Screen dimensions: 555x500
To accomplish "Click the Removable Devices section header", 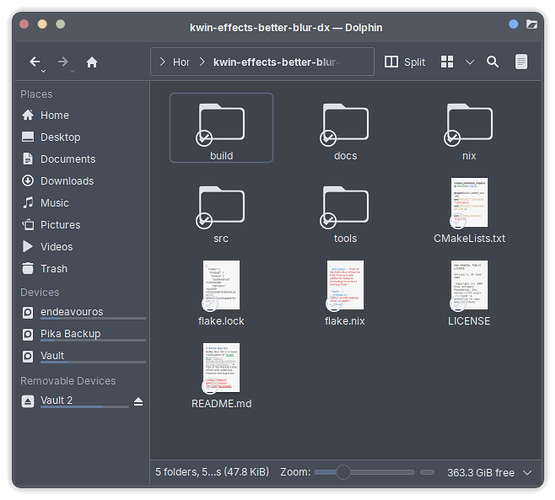I will click(x=68, y=381).
